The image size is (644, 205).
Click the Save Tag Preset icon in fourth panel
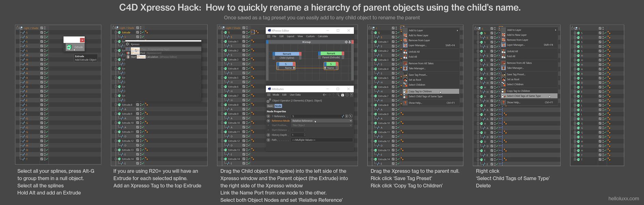pos(405,75)
